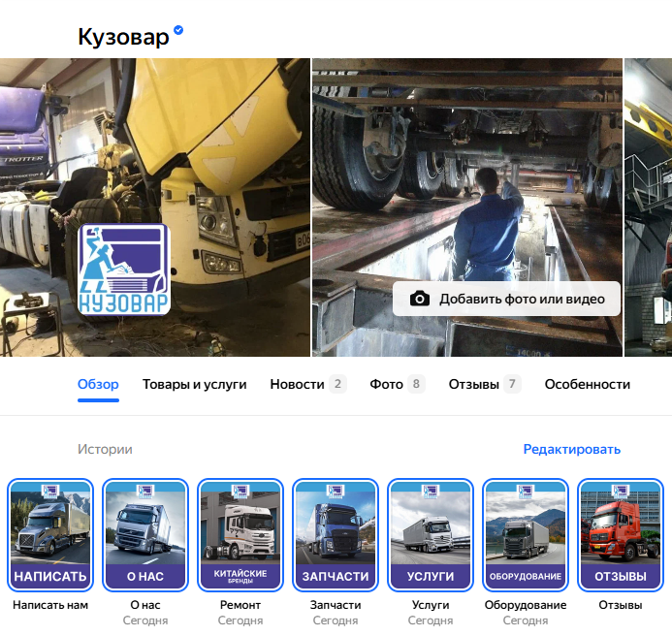Click the blue verified badge next to Кузовар
Screen dimensions: 672x636
pyautogui.click(x=178, y=30)
